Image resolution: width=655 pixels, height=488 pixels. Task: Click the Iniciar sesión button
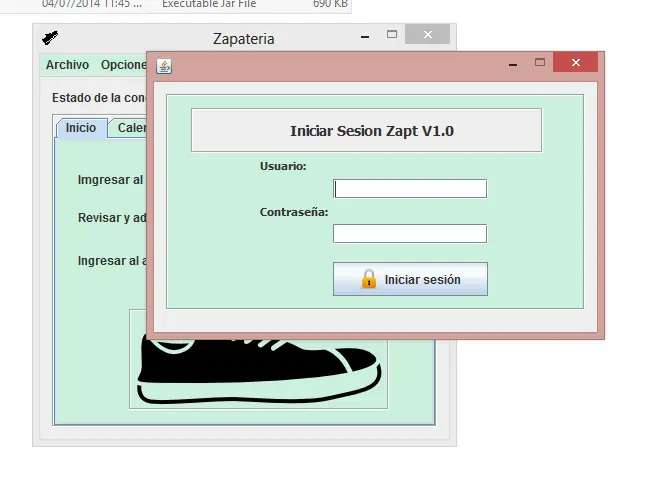click(410, 279)
